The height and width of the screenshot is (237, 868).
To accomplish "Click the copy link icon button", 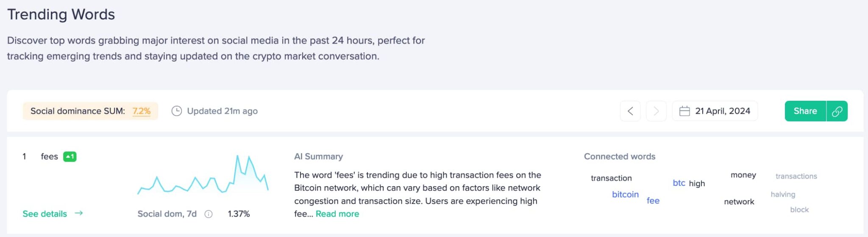I will tap(837, 111).
